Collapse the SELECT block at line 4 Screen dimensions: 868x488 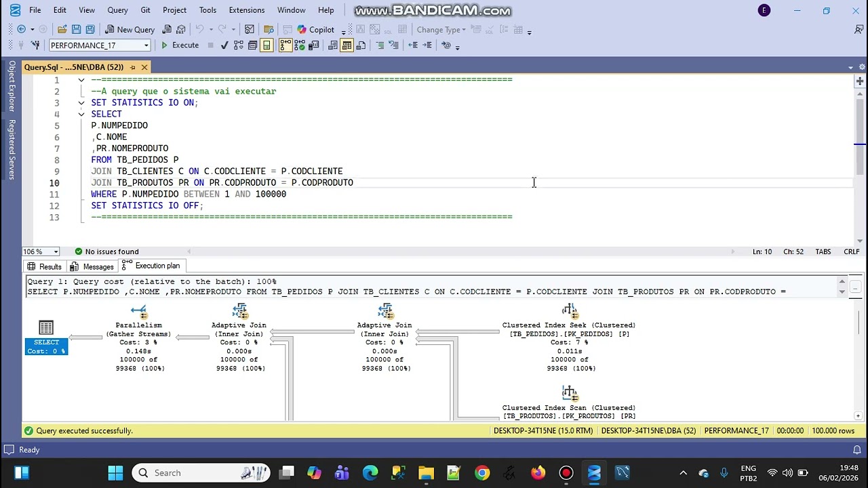[81, 114]
